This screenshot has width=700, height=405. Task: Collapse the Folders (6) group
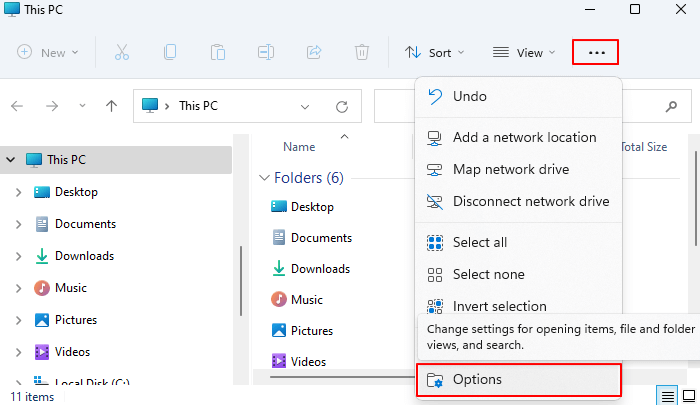tap(266, 178)
